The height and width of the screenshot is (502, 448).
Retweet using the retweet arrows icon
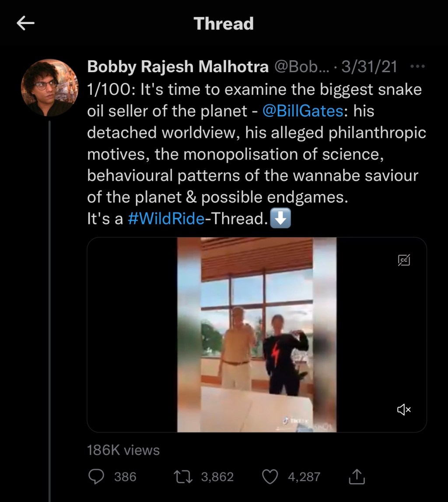click(x=182, y=477)
